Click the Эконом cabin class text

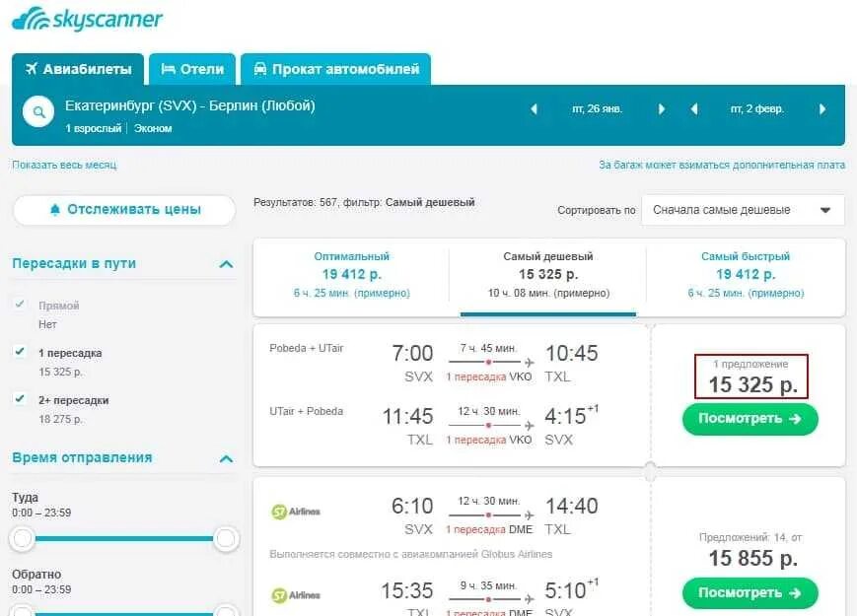[153, 129]
